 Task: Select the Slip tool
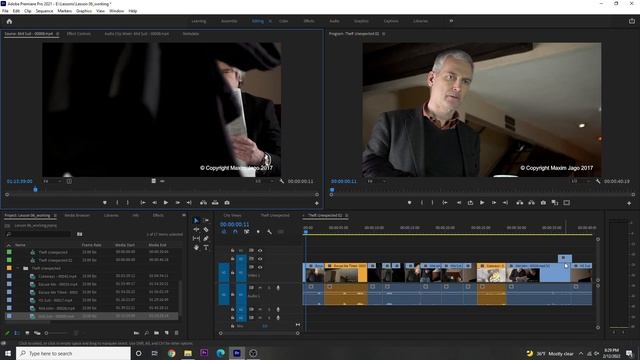click(x=196, y=238)
